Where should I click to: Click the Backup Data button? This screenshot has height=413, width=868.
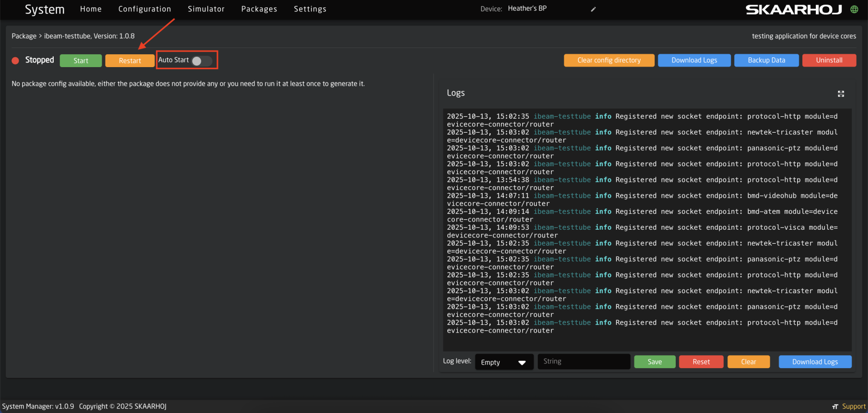pyautogui.click(x=766, y=60)
